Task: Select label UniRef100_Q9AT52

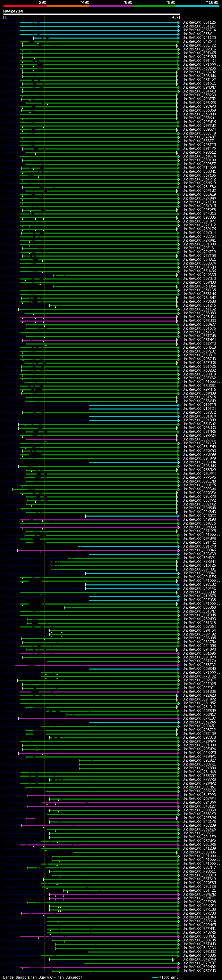Action: (x=199, y=99)
